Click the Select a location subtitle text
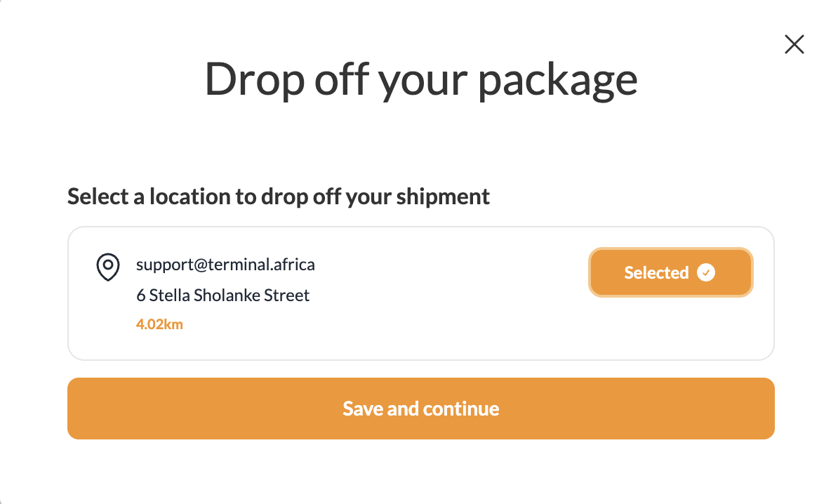Viewport: 838px width, 504px height. [x=279, y=197]
